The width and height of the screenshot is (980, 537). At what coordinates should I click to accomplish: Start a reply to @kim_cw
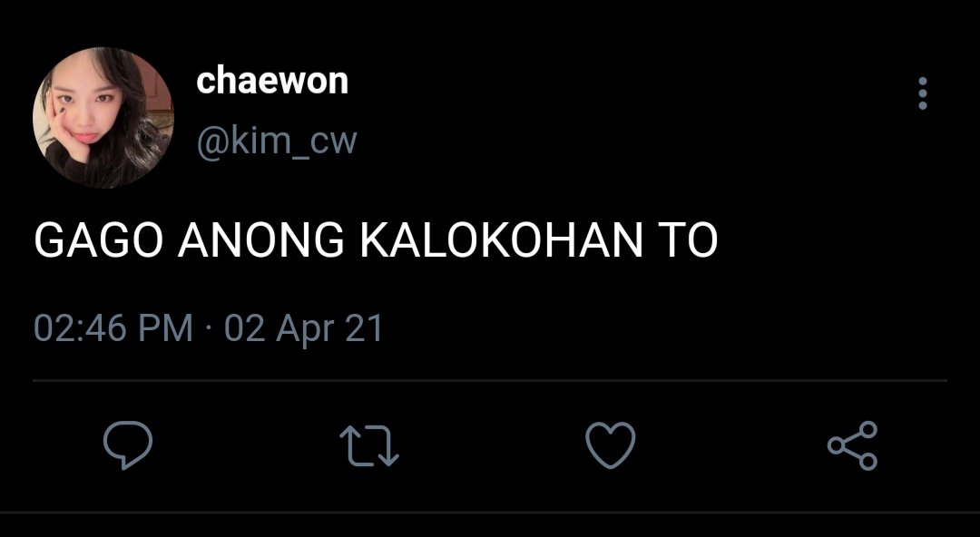click(128, 445)
